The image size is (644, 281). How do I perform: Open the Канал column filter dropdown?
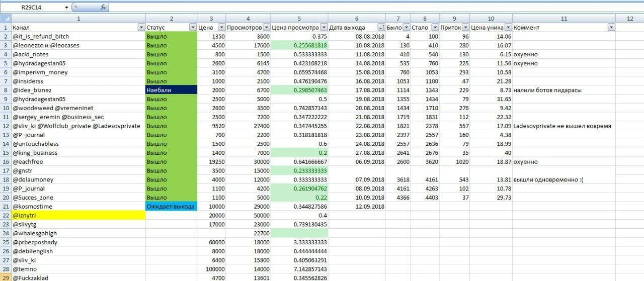pyautogui.click(x=141, y=28)
